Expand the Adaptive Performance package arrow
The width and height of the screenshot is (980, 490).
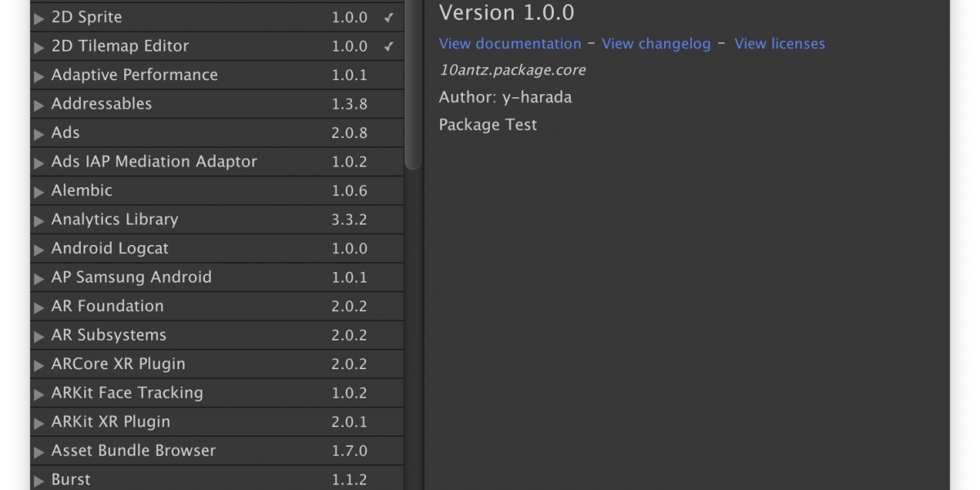point(38,76)
